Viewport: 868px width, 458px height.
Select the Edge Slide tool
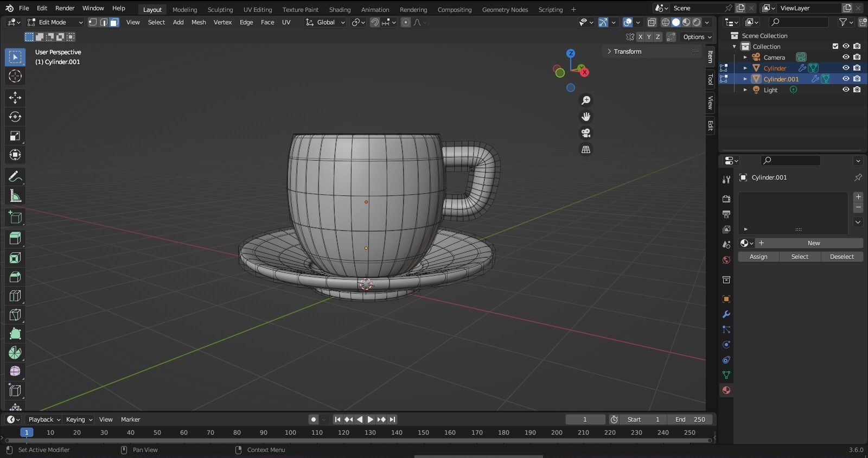(x=15, y=390)
